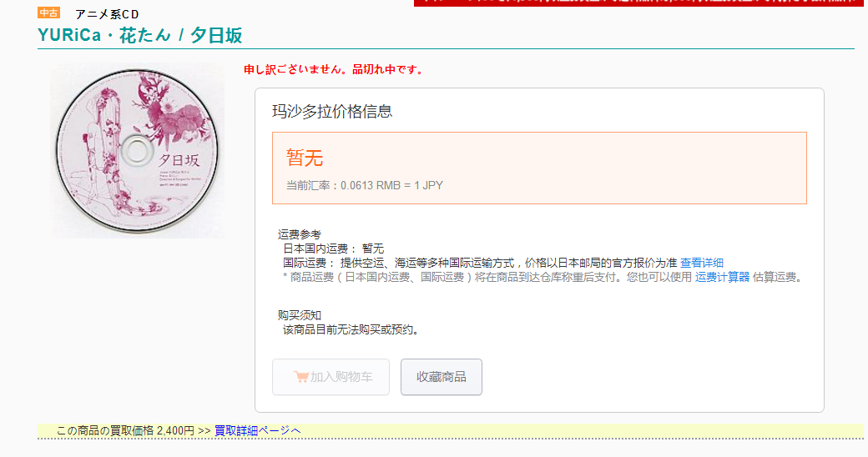The height and width of the screenshot is (457, 868).
Task: Click the 日本国内运费 line
Action: [333, 249]
